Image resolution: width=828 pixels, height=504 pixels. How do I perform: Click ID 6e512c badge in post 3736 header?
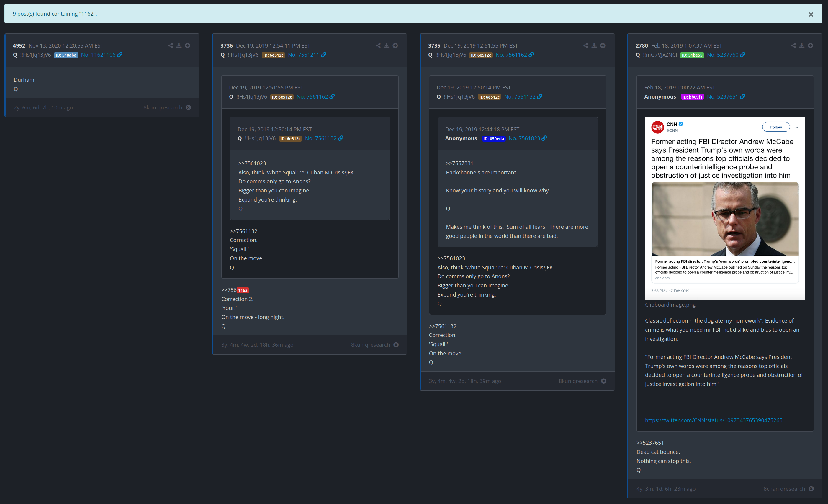click(x=273, y=55)
